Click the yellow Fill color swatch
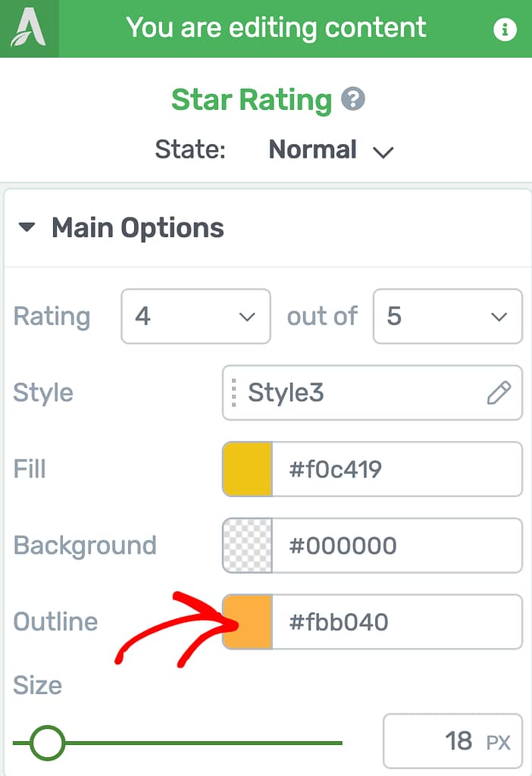532x776 pixels. [248, 469]
